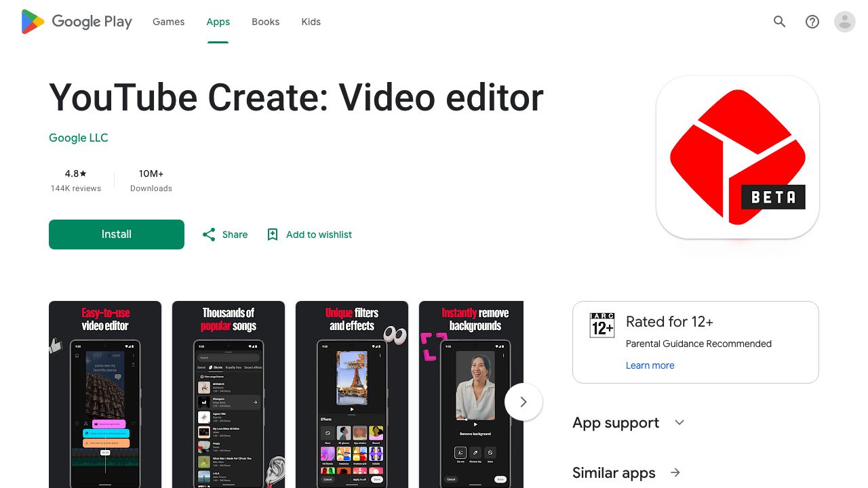Advance screenshots with the next arrow
The width and height of the screenshot is (868, 488).
click(x=524, y=402)
